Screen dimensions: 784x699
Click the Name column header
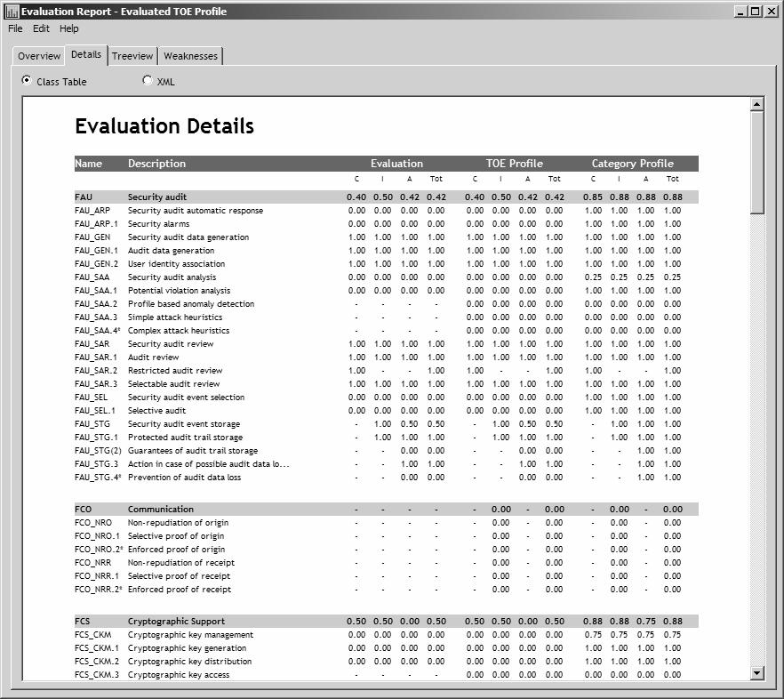89,164
